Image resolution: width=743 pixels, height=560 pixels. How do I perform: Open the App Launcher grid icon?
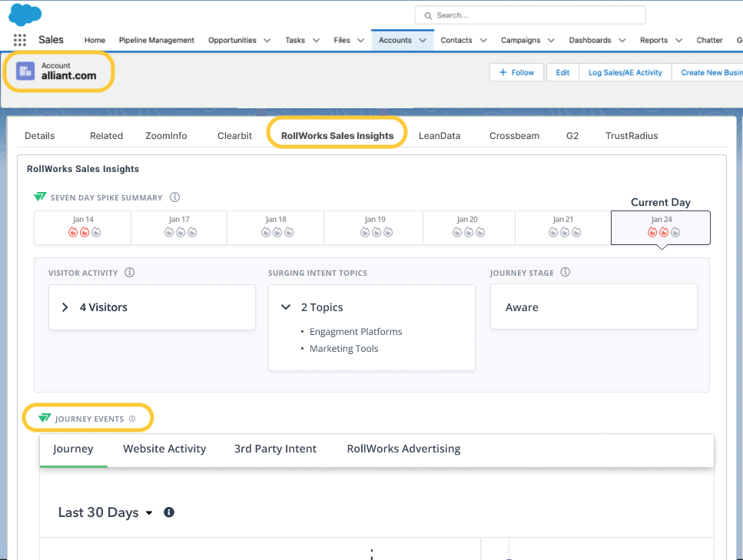click(20, 40)
